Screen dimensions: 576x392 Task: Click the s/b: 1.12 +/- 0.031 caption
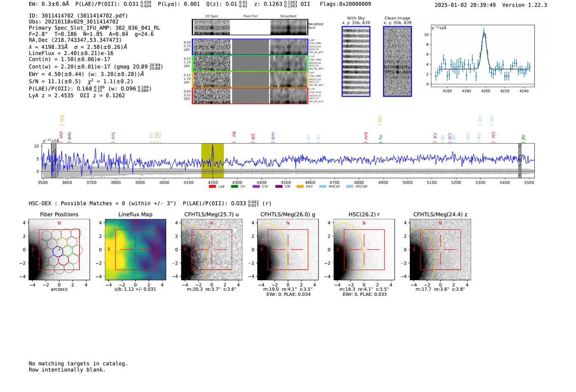[135, 289]
